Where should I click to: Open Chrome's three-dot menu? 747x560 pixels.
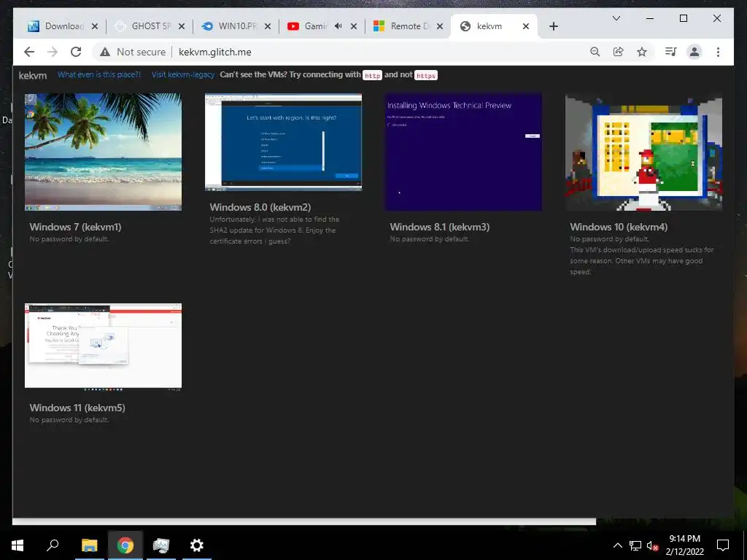coord(718,52)
